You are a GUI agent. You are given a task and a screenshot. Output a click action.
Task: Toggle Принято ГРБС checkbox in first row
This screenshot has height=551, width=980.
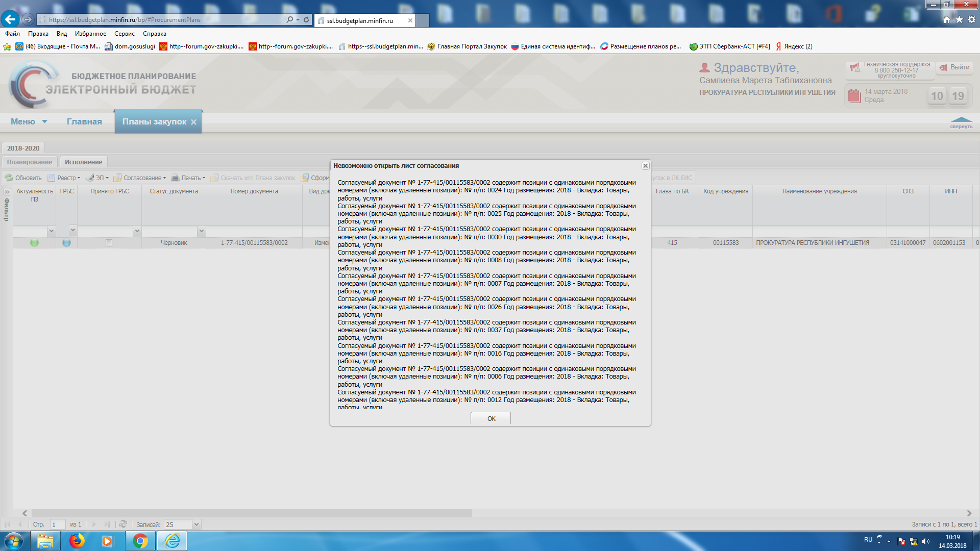(109, 243)
